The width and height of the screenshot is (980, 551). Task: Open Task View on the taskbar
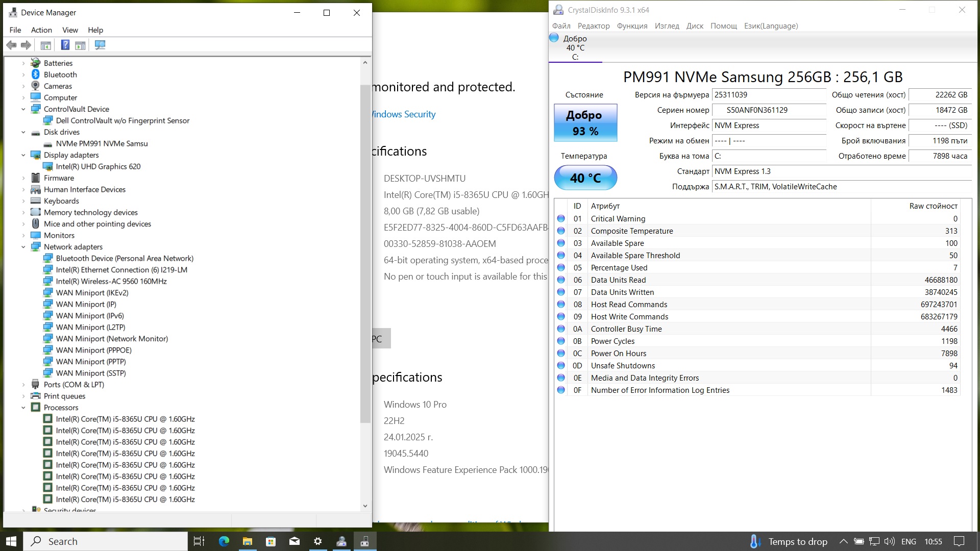(x=199, y=541)
